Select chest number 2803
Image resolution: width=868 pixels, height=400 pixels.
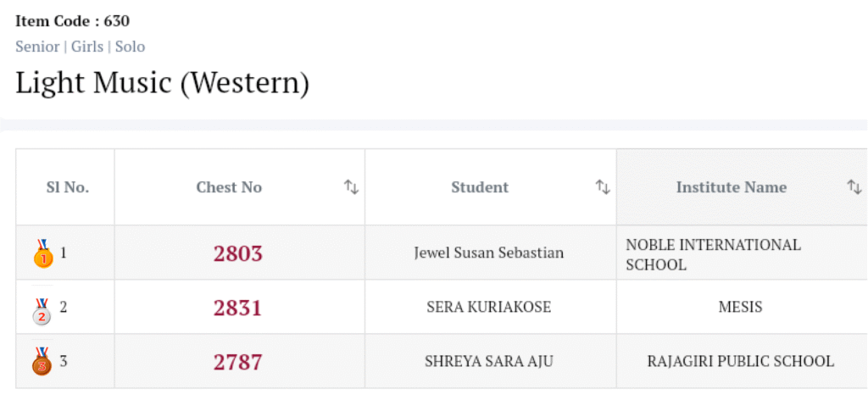click(x=237, y=253)
